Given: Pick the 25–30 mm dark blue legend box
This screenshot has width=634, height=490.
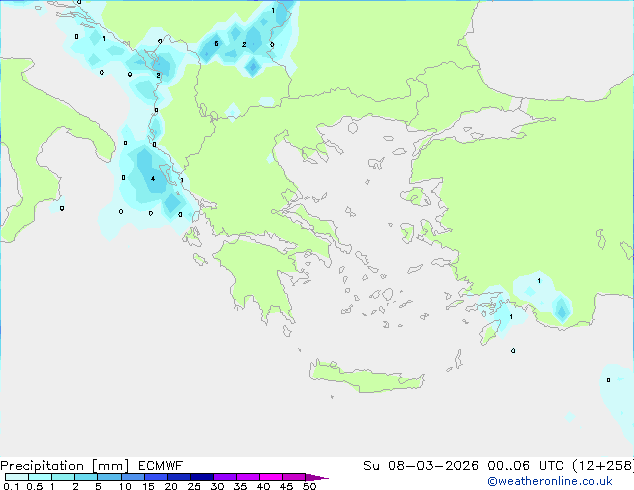Looking at the screenshot, I should 202,477.
